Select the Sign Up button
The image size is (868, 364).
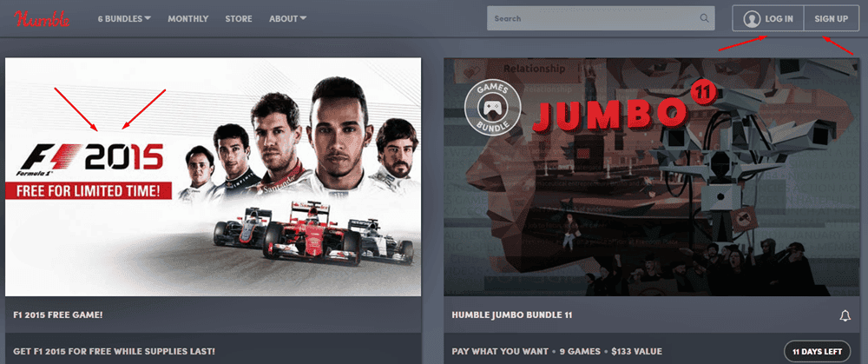pyautogui.click(x=831, y=18)
